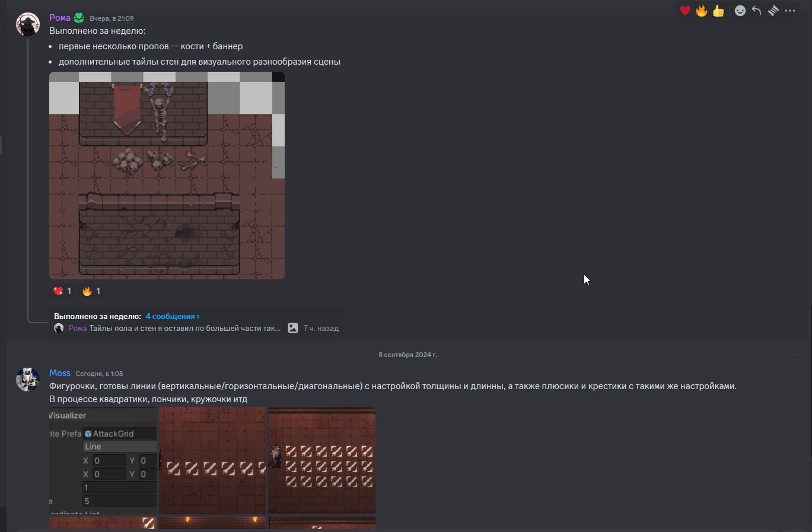This screenshot has width=812, height=532.
Task: Reply to Рома's message via arrow icon
Action: click(756, 11)
